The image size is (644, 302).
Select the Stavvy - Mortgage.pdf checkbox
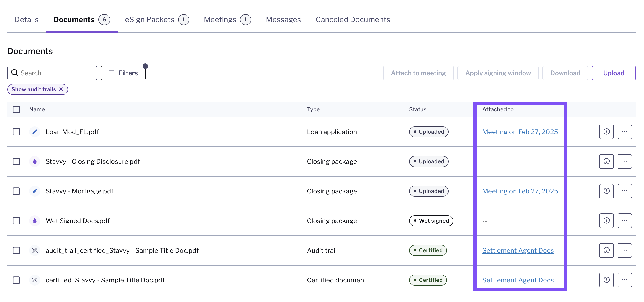16,191
